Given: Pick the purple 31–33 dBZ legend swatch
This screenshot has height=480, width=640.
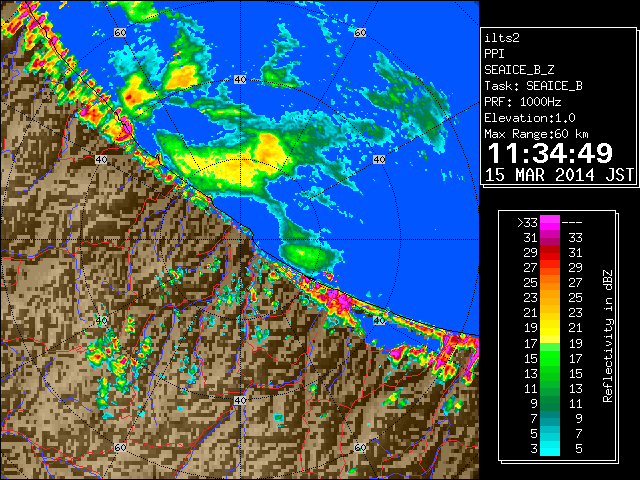Looking at the screenshot, I should click(550, 238).
